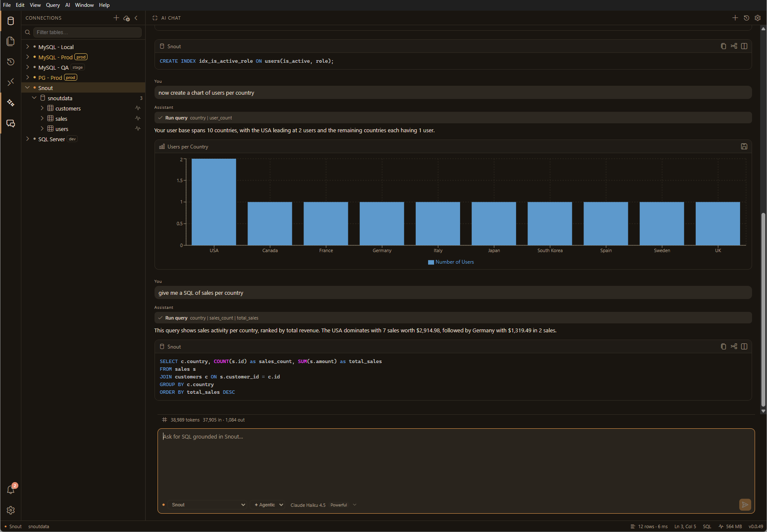The width and height of the screenshot is (767, 532).
Task: Open the Window menu
Action: (x=85, y=5)
